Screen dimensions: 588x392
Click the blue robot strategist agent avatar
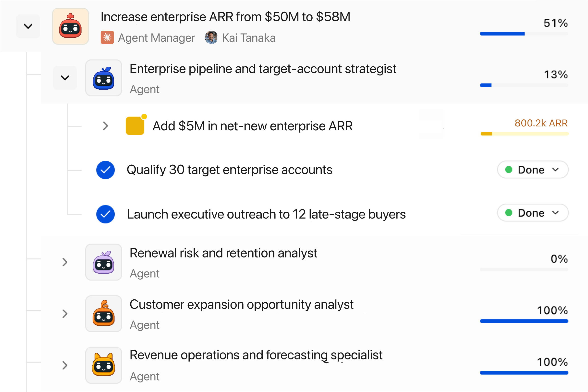click(104, 78)
